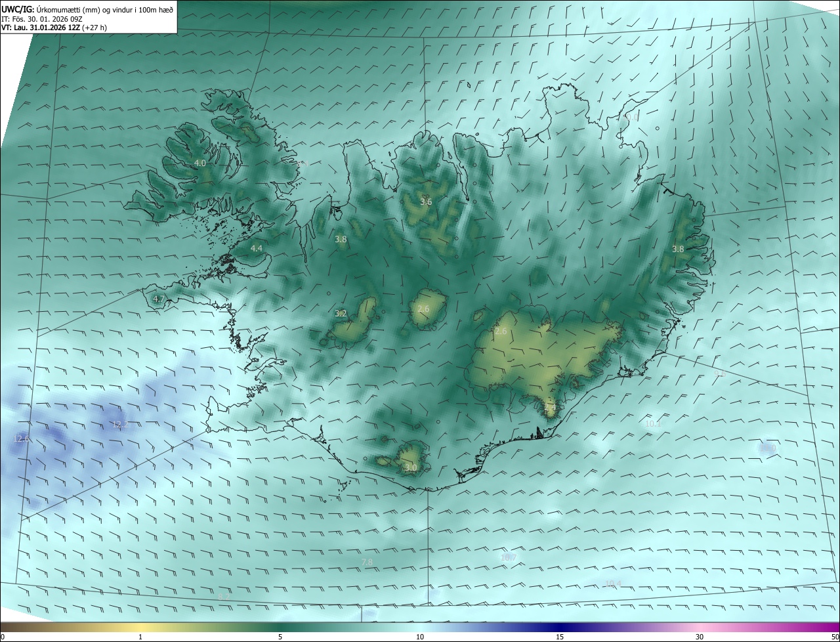This screenshot has height=642, width=840.
Task: Click the 50 tick label on the colour scale
Action: [x=835, y=637]
